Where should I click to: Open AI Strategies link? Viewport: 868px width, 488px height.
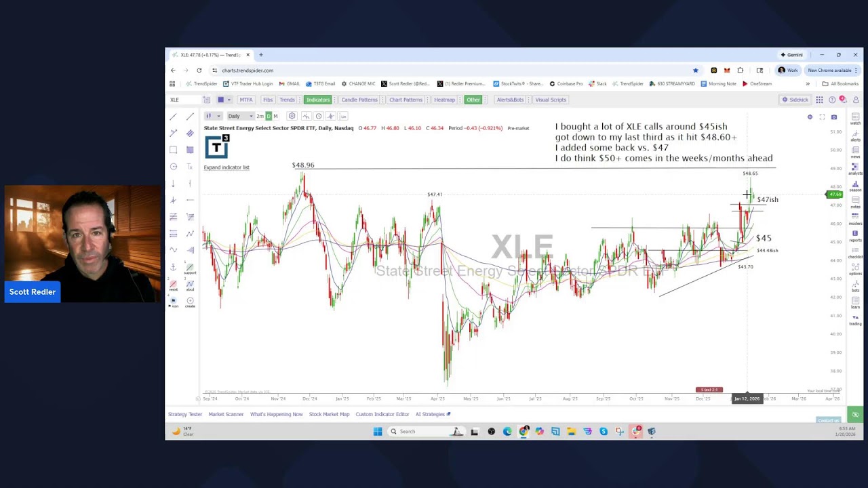433,414
